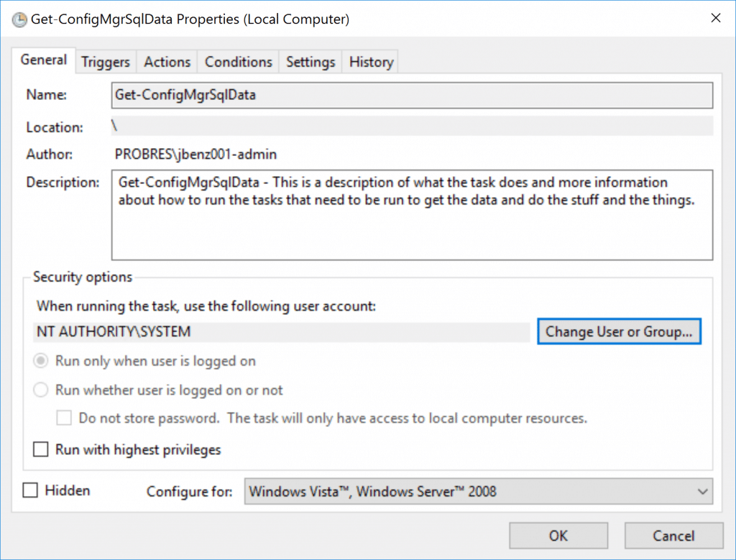The width and height of the screenshot is (736, 560).
Task: Check the Hidden checkbox
Action: [30, 490]
